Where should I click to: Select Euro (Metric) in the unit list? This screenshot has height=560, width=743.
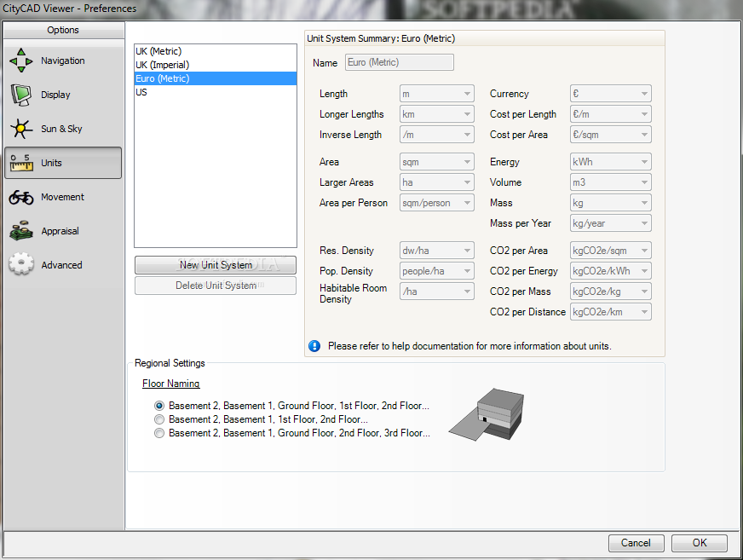click(x=216, y=78)
